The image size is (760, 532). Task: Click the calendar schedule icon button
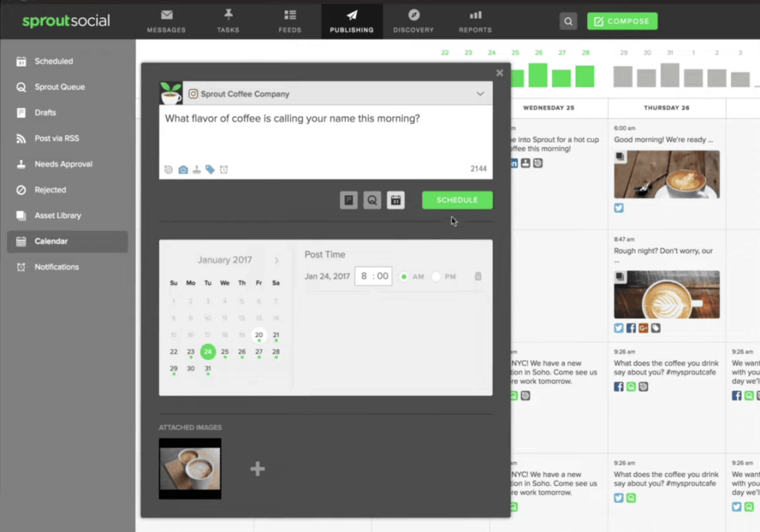pos(396,200)
